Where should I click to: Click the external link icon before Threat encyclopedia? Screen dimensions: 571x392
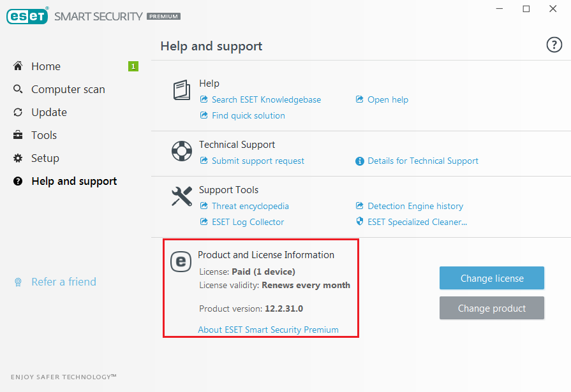[204, 206]
